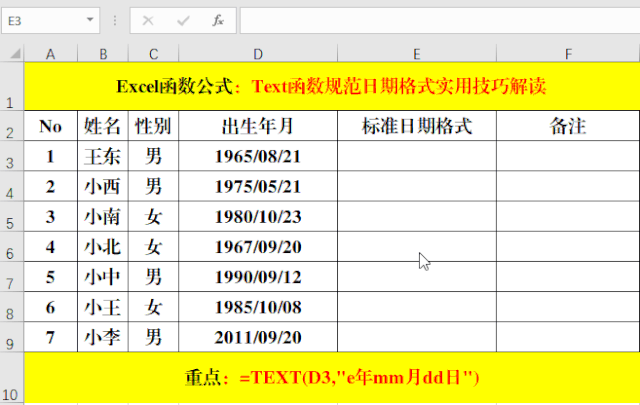Click the name cell 王东
The width and height of the screenshot is (640, 405).
[102, 157]
